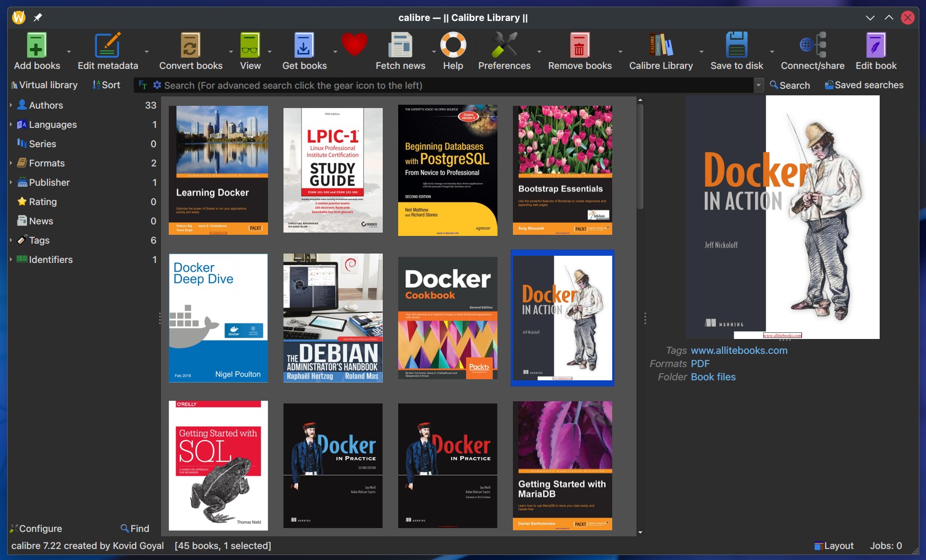Open Book files folder link

click(713, 377)
